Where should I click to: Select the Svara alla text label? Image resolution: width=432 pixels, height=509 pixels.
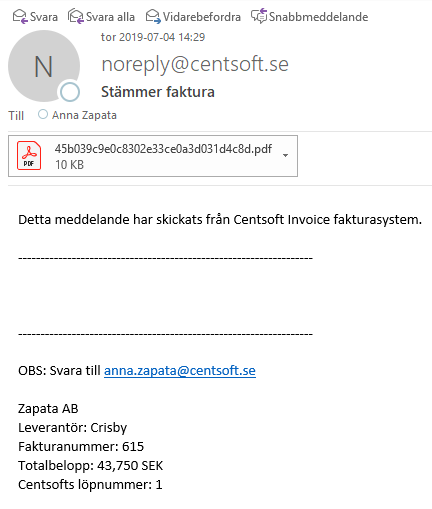(x=110, y=17)
